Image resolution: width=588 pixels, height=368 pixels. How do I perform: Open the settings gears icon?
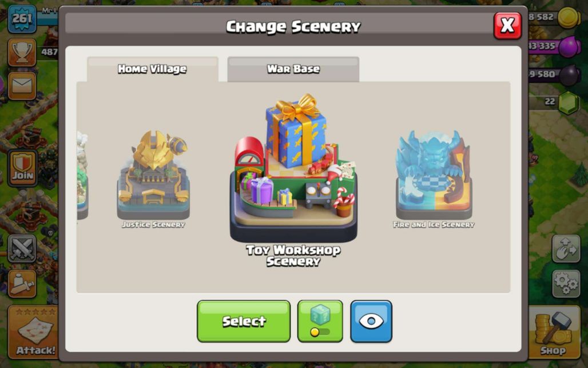(566, 284)
